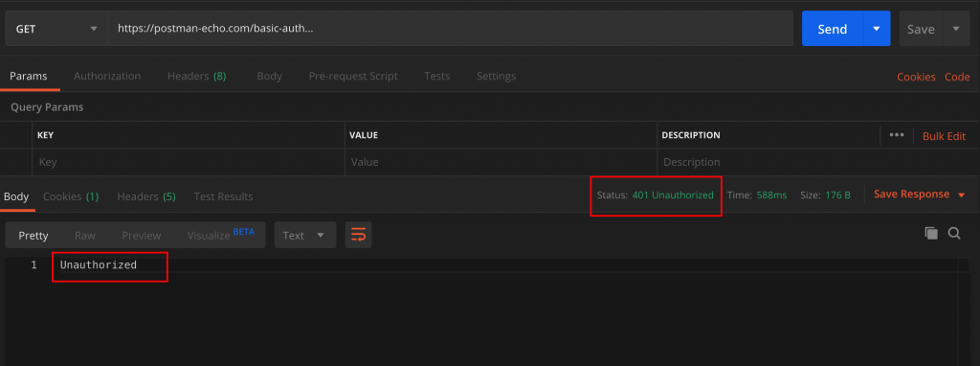Image resolution: width=980 pixels, height=366 pixels.
Task: Select the Preview view
Action: coord(142,236)
